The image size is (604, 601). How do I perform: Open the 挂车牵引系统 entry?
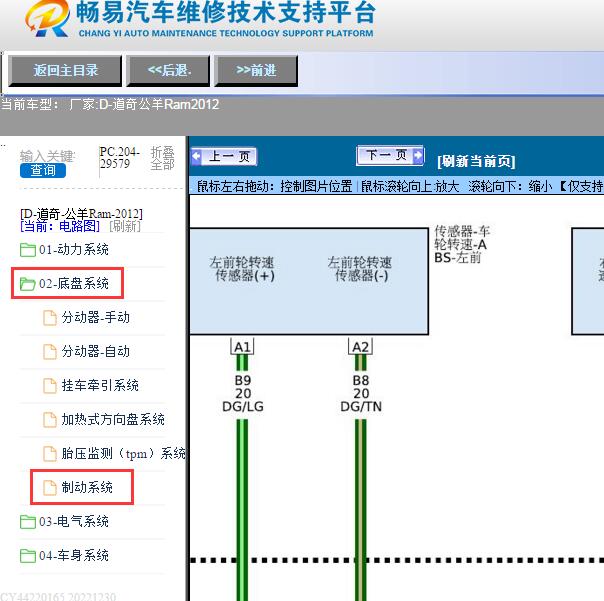coord(100,385)
